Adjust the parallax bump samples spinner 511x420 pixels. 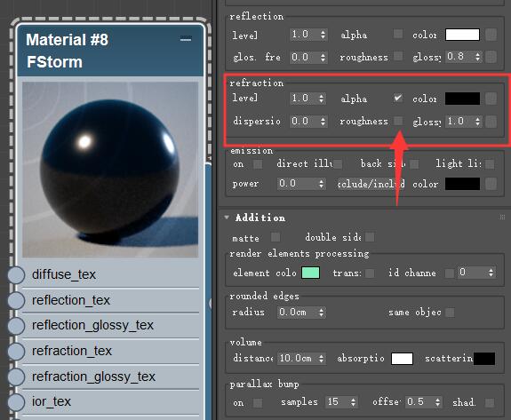(354, 402)
